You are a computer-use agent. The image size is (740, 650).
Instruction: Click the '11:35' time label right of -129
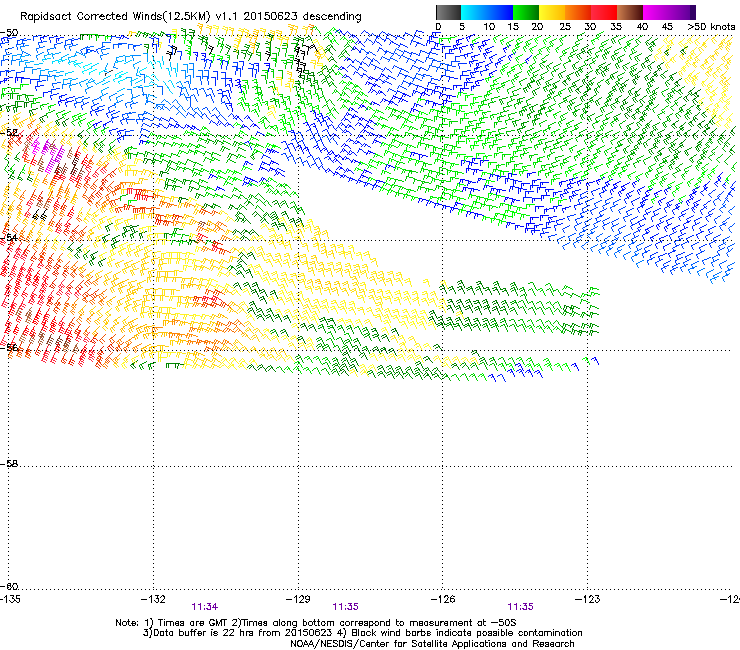[x=345, y=607]
